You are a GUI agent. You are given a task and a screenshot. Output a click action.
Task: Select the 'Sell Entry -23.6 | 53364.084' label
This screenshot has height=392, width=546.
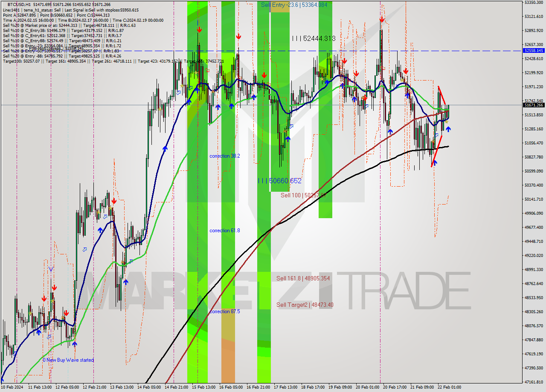(294, 5)
